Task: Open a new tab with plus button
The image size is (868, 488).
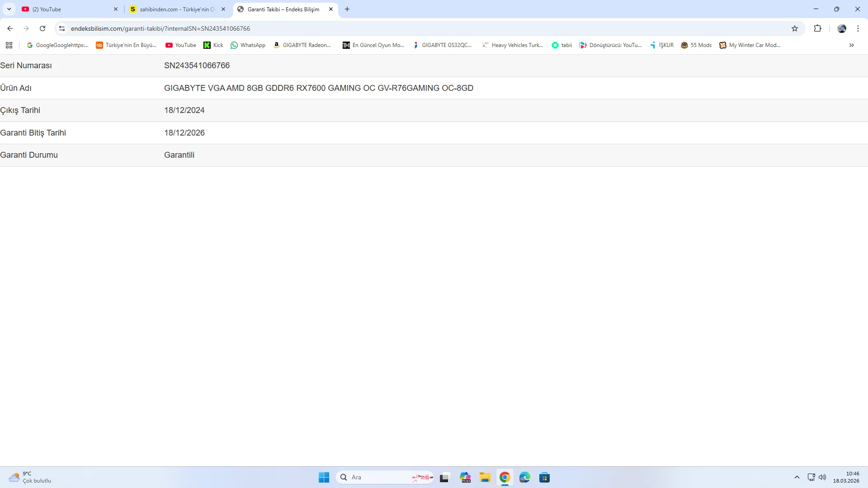Action: pyautogui.click(x=347, y=9)
